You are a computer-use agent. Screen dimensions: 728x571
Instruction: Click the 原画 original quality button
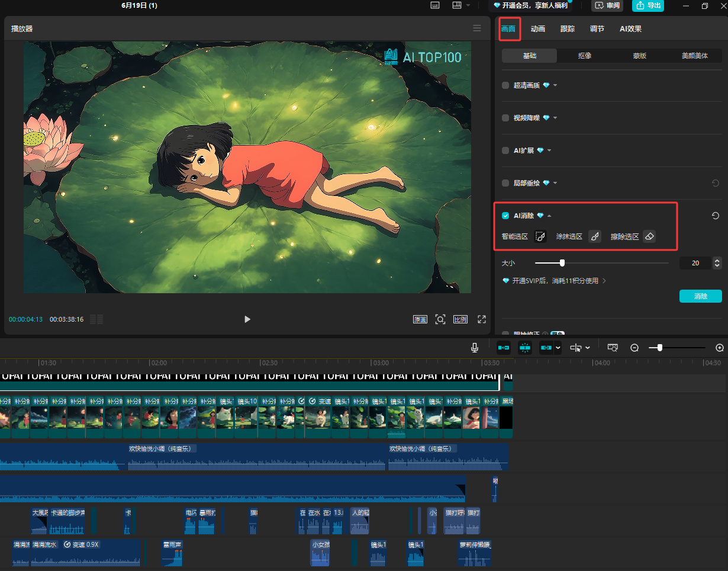pos(420,319)
